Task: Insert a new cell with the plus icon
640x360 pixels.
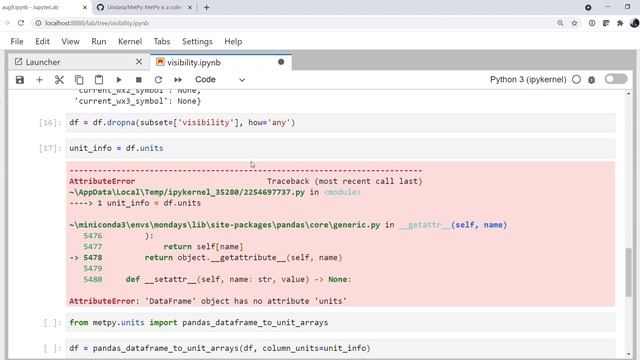Action: (x=40, y=80)
